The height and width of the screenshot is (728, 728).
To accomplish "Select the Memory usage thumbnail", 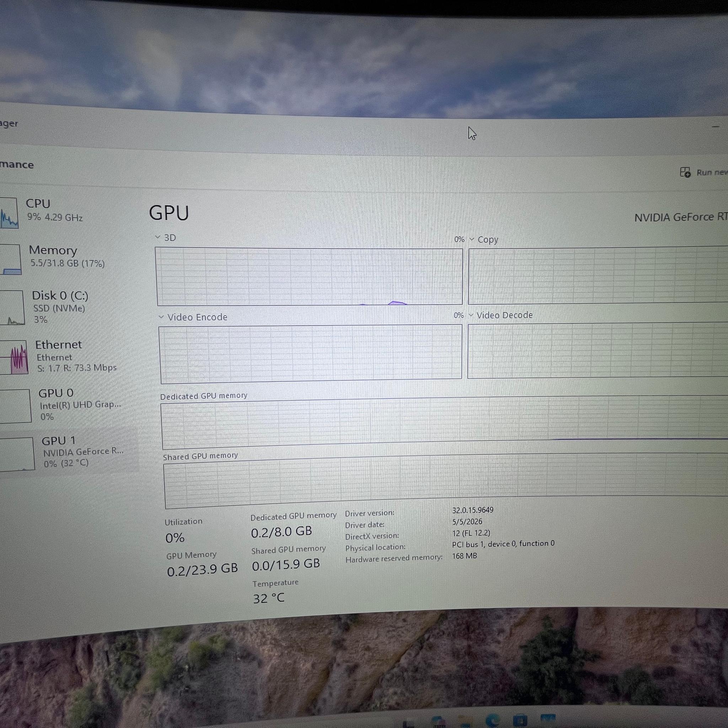I will tap(10, 259).
